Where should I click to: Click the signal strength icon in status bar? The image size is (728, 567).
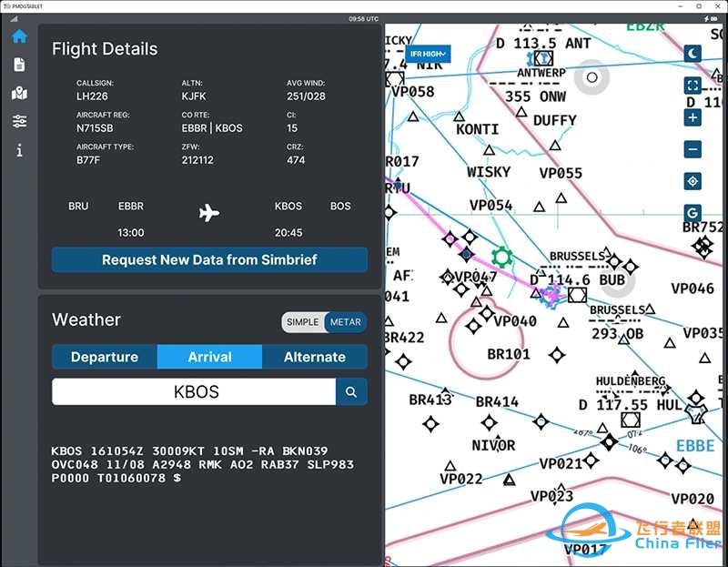14,19
